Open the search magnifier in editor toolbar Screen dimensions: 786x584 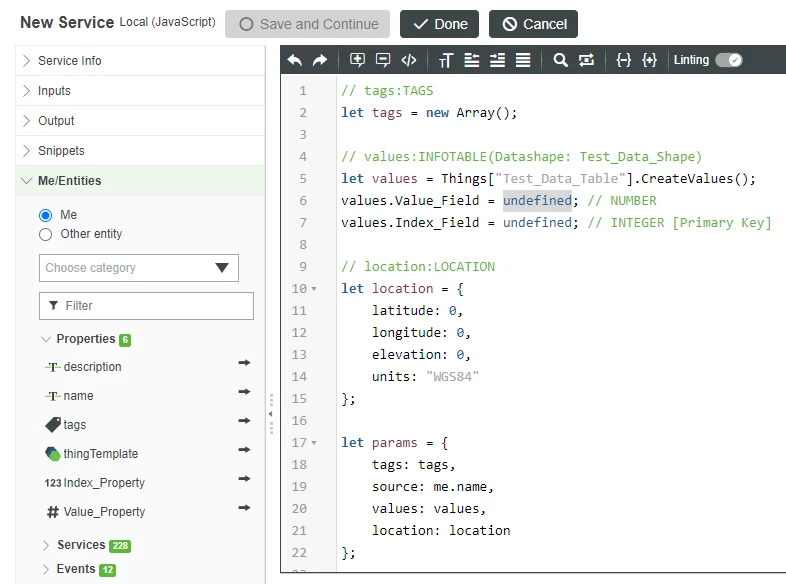coord(560,60)
